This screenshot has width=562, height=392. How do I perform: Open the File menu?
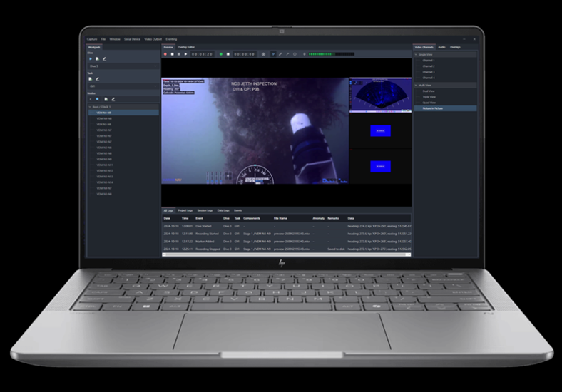(x=103, y=39)
